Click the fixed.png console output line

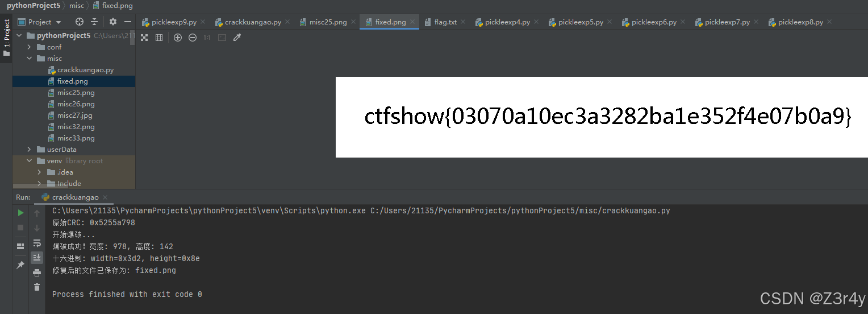pos(114,270)
